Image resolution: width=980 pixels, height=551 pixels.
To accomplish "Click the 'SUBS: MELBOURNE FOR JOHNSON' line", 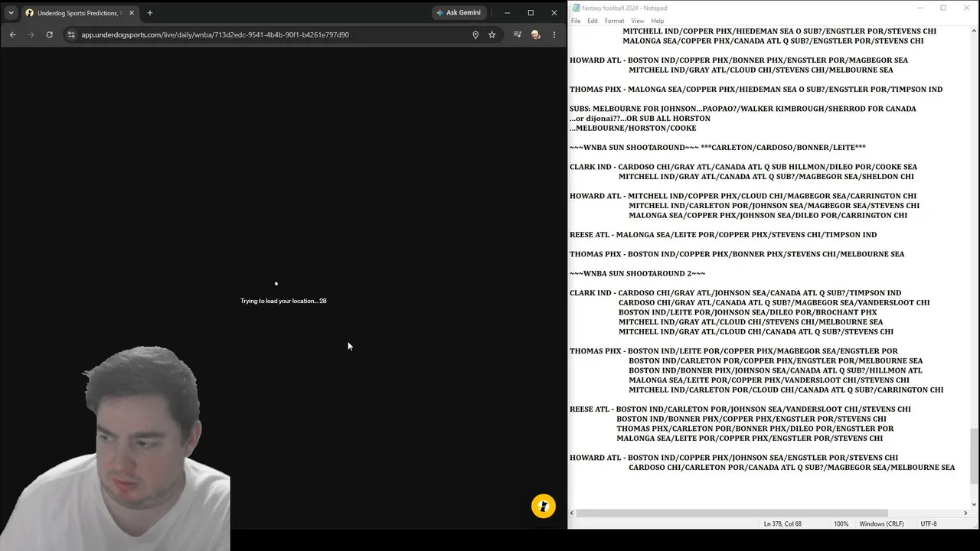I will tap(743, 109).
